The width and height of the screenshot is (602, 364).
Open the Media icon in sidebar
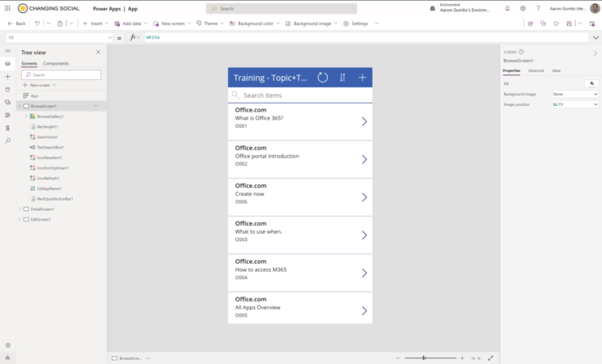[7, 103]
